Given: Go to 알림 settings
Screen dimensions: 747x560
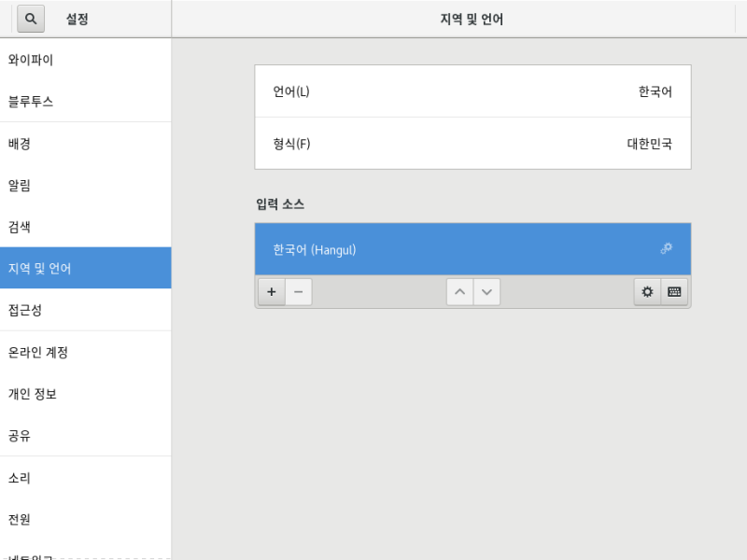Looking at the screenshot, I should (x=86, y=185).
